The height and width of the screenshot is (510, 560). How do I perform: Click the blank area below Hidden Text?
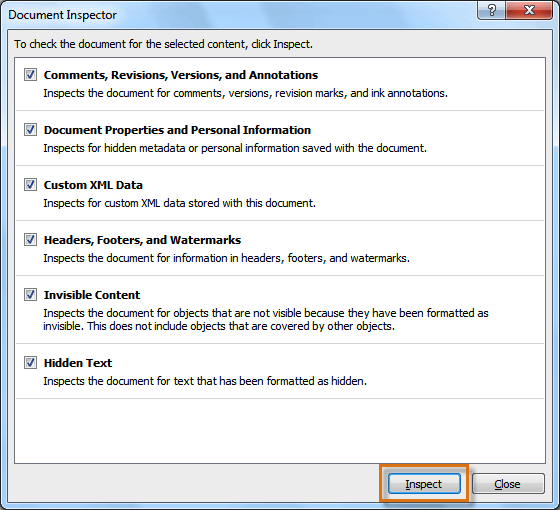[280, 430]
